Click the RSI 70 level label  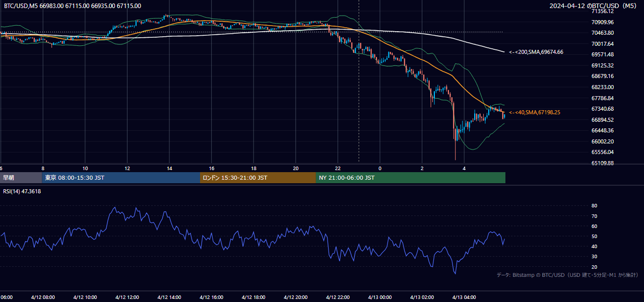coord(594,216)
